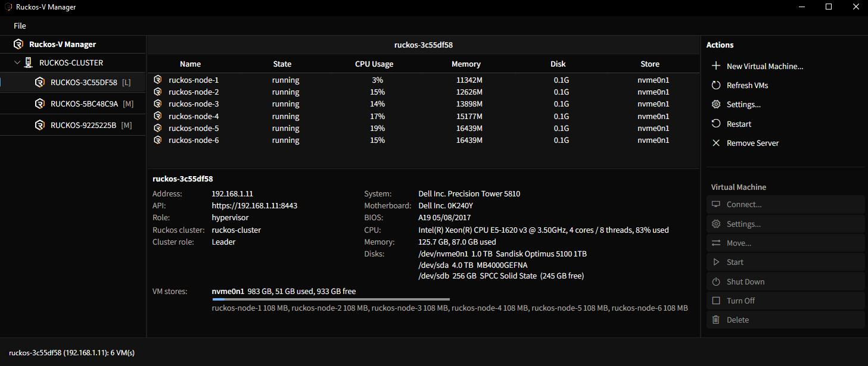Click the ruckos-node-5 VM icon
Viewport: 868px width, 366px height.
point(158,128)
